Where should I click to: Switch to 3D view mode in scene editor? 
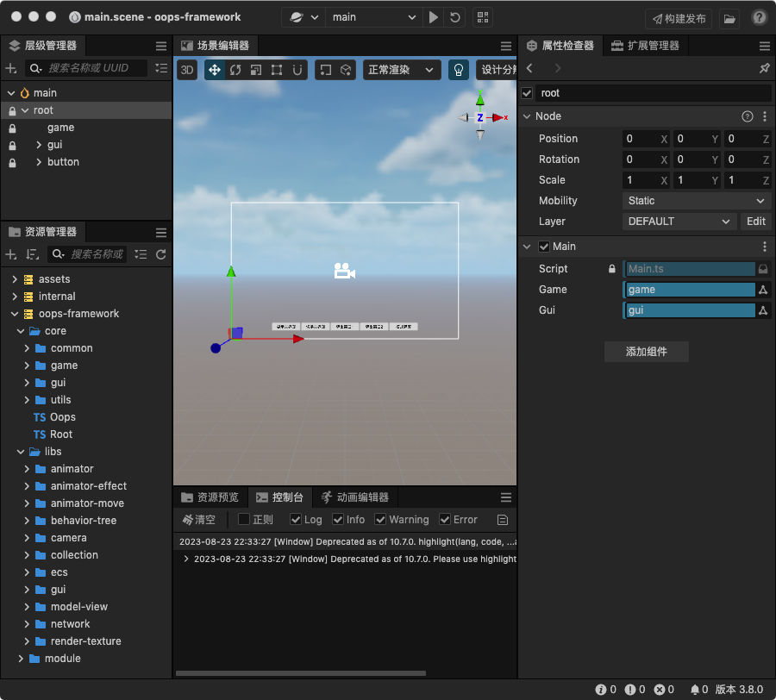pos(187,70)
